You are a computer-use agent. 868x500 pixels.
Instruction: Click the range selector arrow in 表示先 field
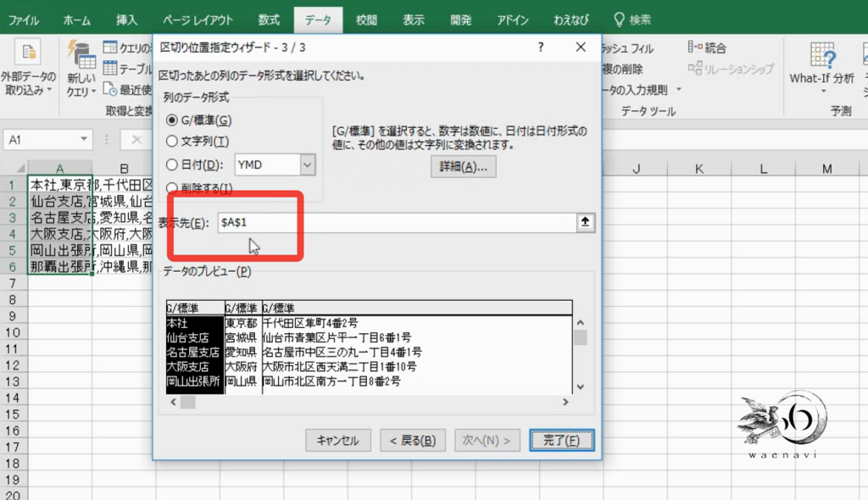click(x=585, y=223)
